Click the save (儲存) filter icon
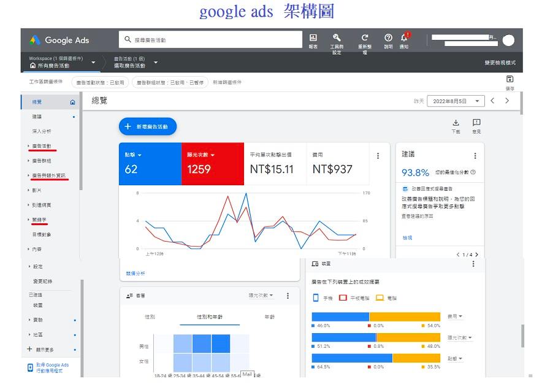 (510, 79)
